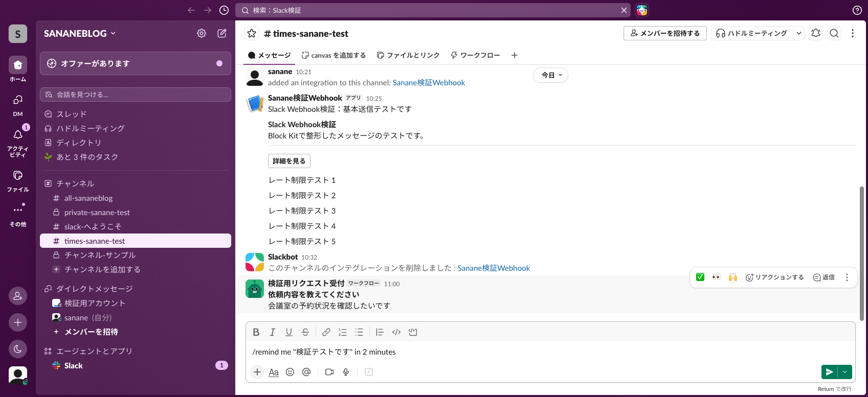Viewport: 868px width, 397px height.
Task: Open huddle options dropdown chevron
Action: [x=799, y=33]
